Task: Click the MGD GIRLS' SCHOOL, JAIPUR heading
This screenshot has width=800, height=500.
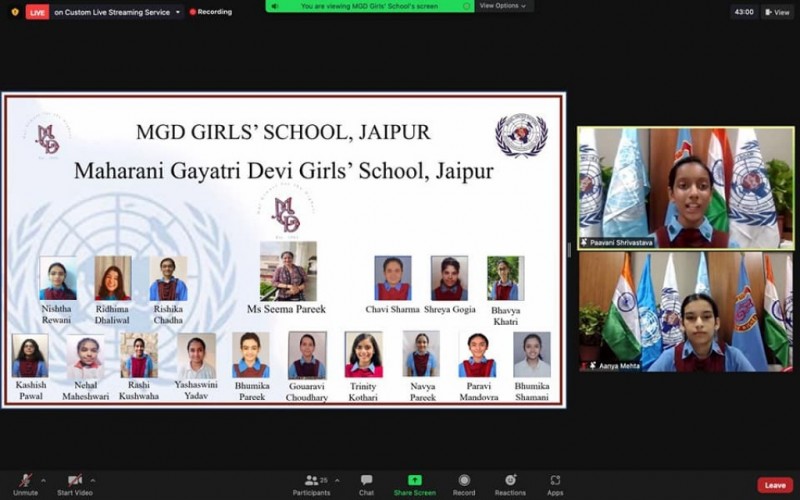Action: pos(283,132)
